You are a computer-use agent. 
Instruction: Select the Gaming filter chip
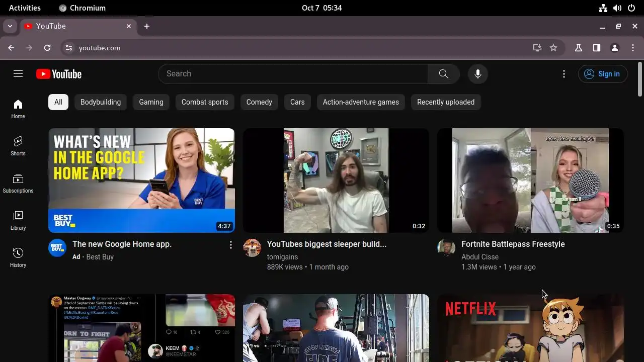point(151,102)
